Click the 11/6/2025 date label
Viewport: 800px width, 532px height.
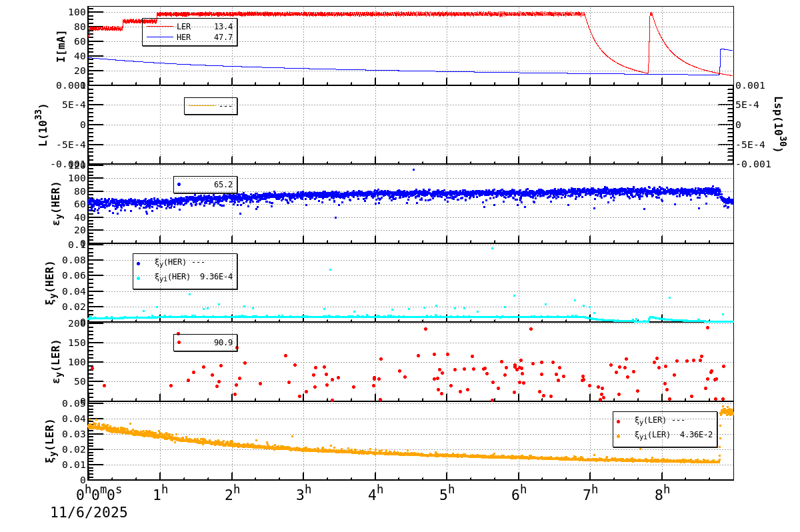point(89,513)
